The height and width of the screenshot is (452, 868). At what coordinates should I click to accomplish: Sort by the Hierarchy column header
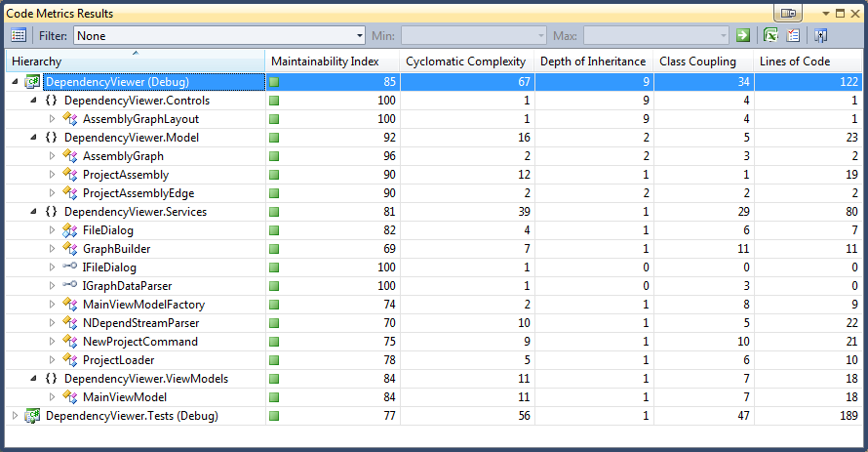click(x=135, y=61)
